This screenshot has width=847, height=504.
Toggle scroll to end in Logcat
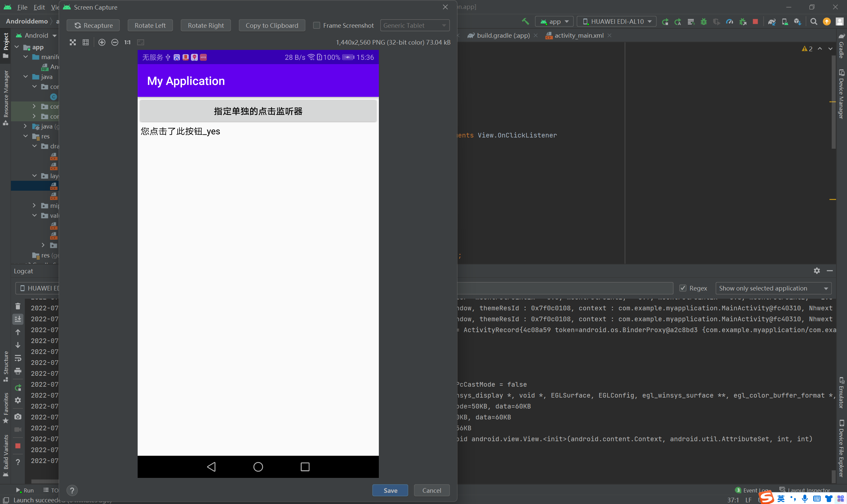(x=18, y=319)
